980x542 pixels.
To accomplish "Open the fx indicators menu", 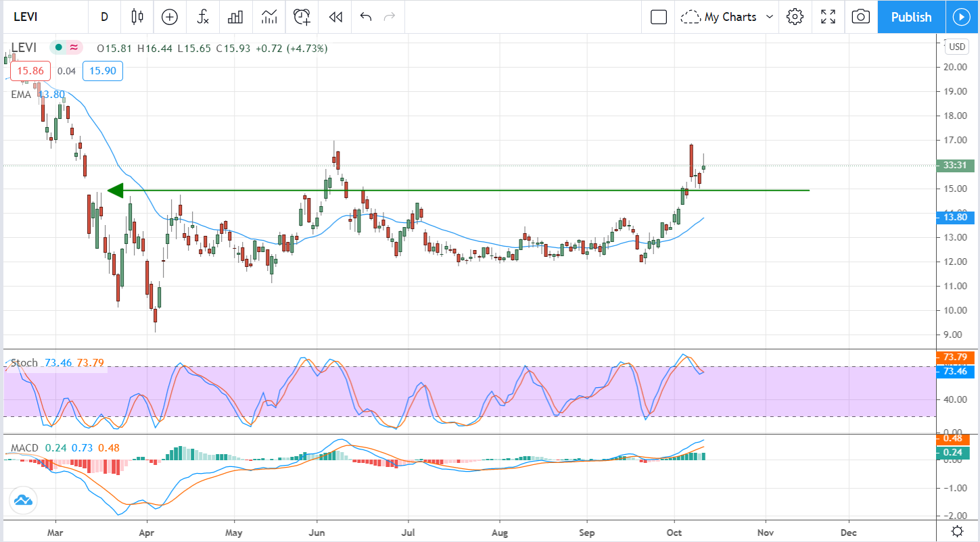I will [203, 17].
